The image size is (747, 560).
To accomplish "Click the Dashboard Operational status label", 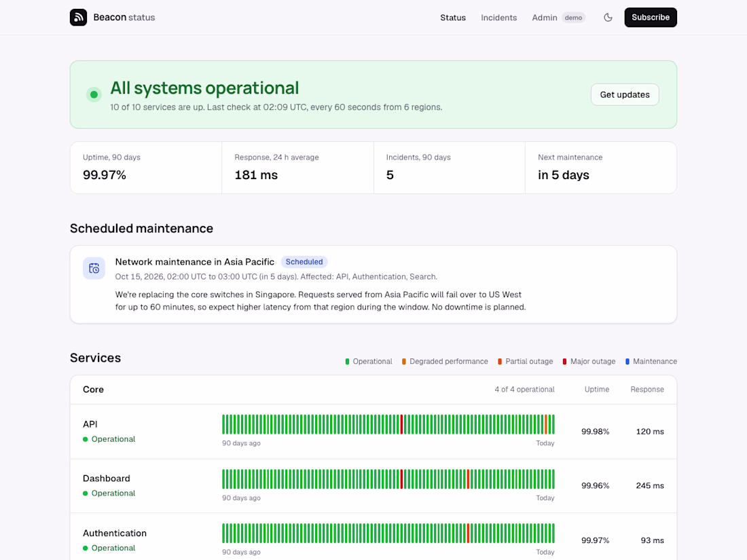I will tap(113, 493).
